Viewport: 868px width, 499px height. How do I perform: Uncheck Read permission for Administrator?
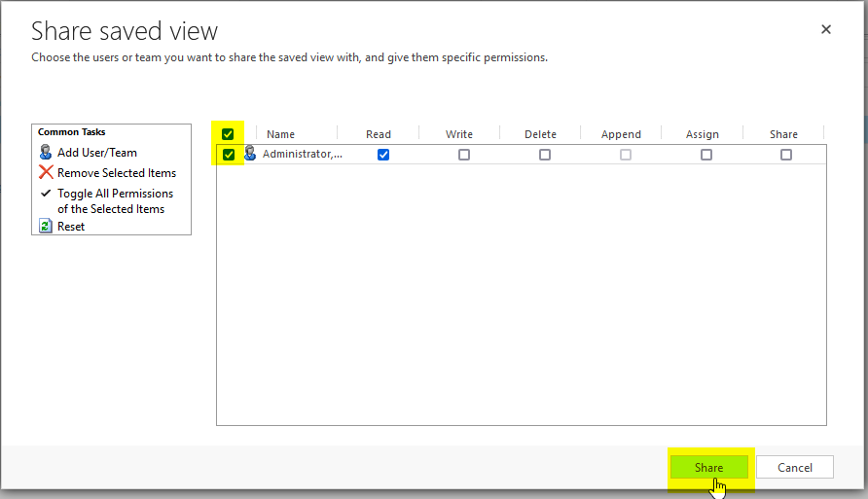tap(383, 155)
